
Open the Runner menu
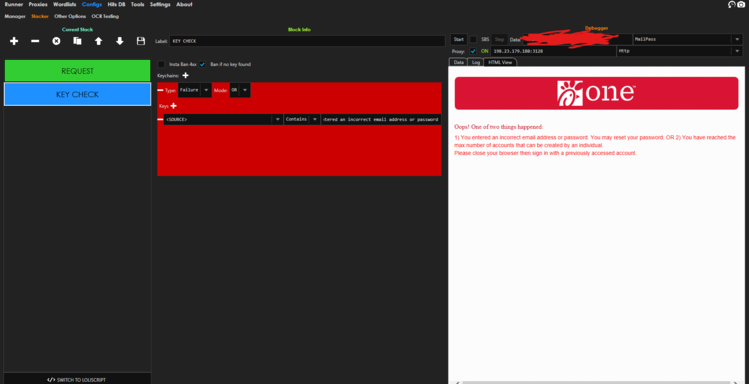pos(14,4)
